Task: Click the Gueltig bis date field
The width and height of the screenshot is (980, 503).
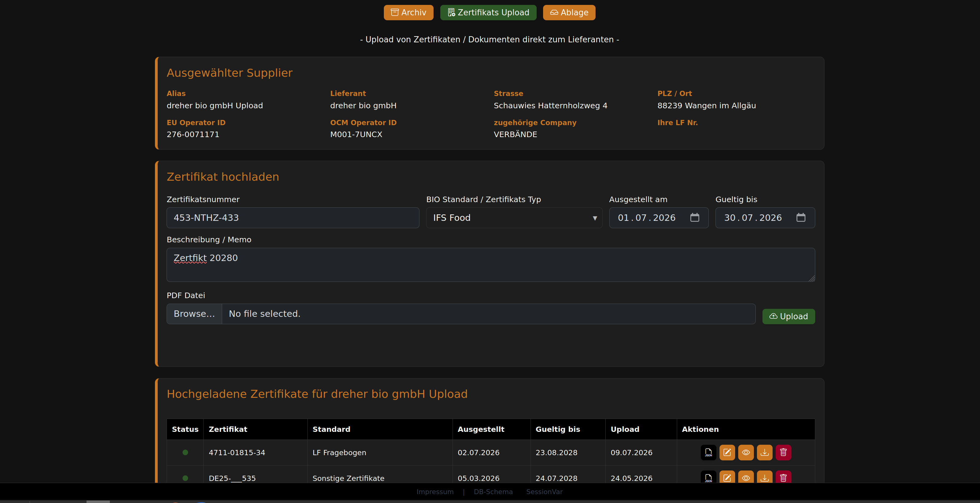Action: tap(765, 218)
